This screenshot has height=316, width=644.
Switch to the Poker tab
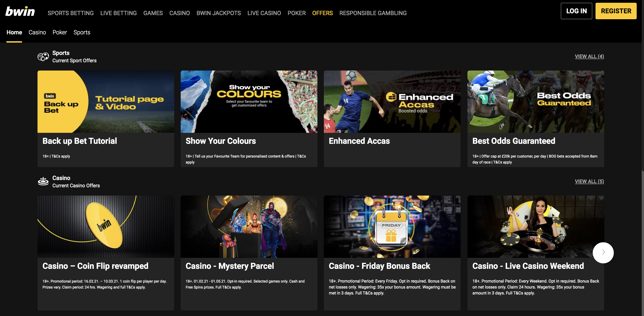tap(59, 32)
